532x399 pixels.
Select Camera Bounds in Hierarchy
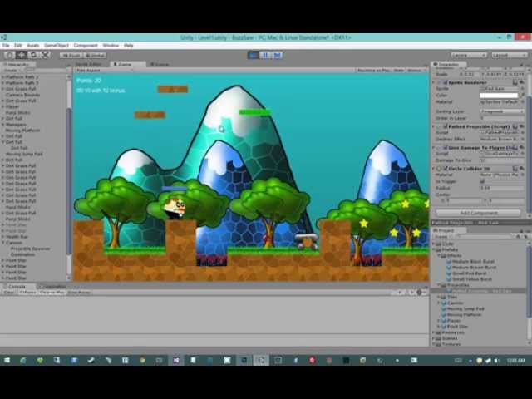coord(22,95)
